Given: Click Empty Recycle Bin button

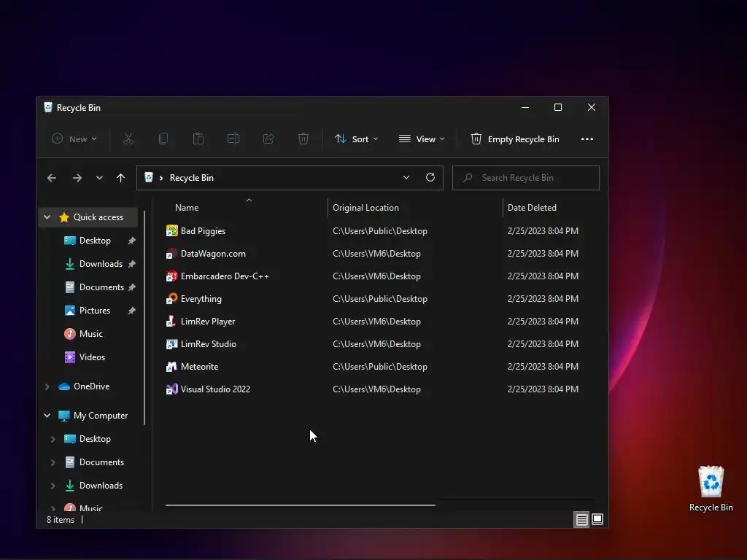Looking at the screenshot, I should pos(515,139).
